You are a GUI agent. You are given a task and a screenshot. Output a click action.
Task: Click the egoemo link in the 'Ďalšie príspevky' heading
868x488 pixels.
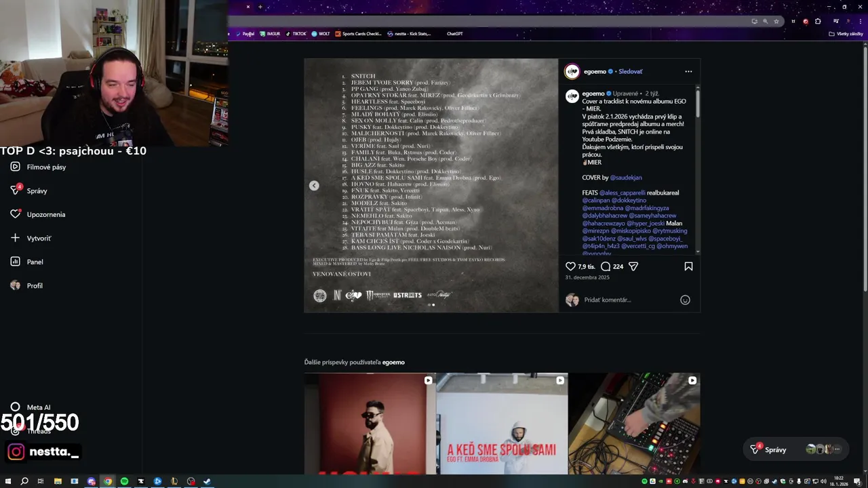click(x=393, y=362)
